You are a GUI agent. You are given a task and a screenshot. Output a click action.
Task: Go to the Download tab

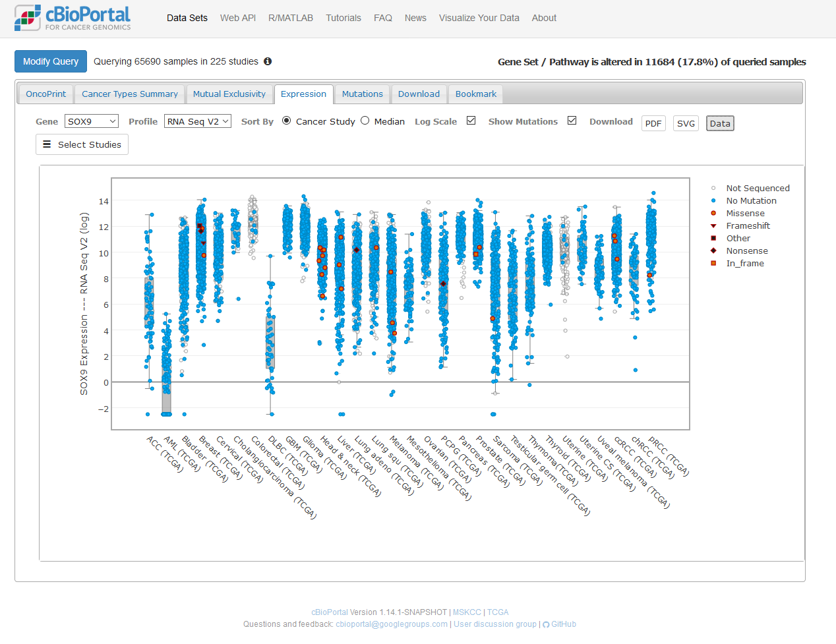pos(419,94)
